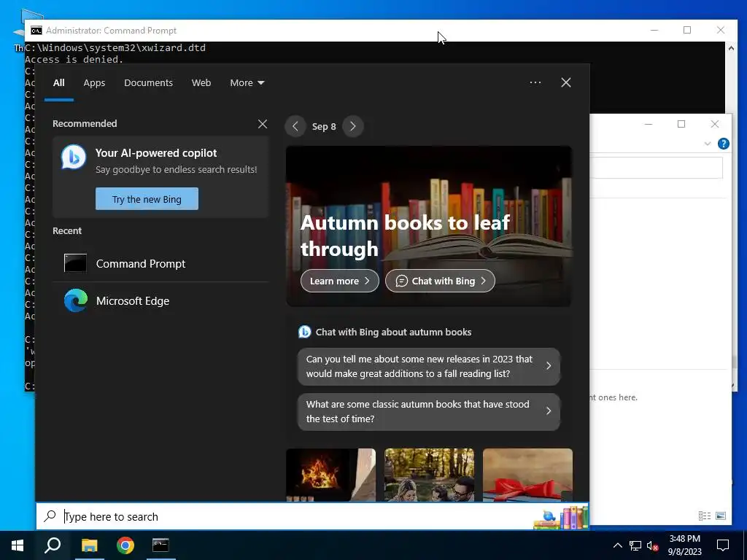Maximize the background Explorer window

click(x=681, y=124)
